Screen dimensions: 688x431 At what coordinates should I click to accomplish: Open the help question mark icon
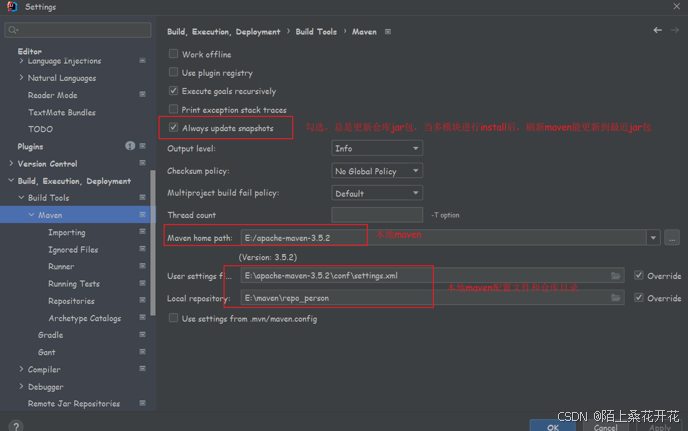pos(16,426)
